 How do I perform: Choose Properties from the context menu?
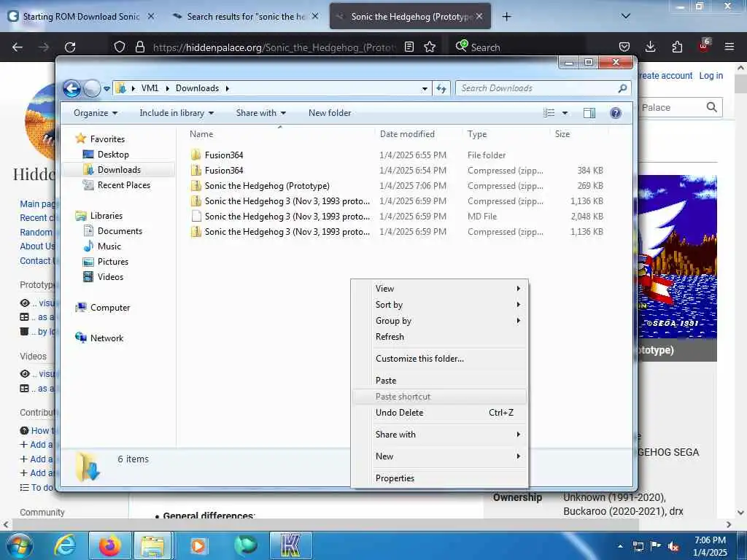point(440,478)
